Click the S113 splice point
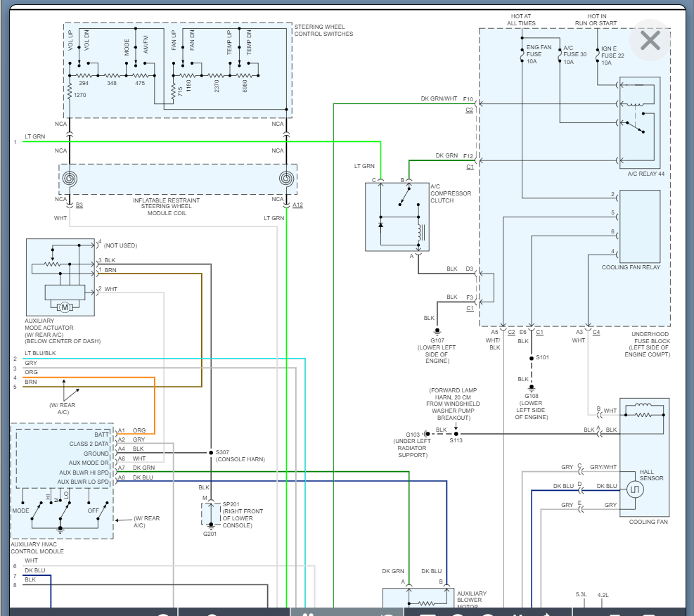Image resolution: width=694 pixels, height=616 pixels. (456, 434)
